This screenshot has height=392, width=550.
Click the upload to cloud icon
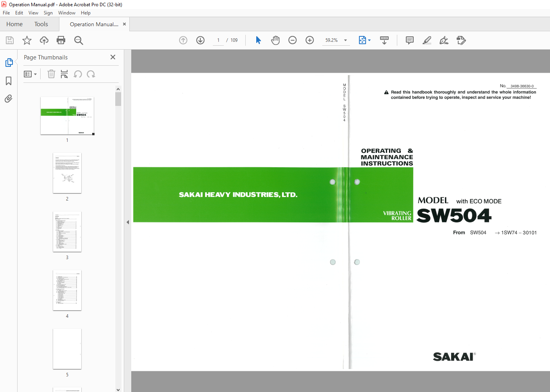click(x=44, y=40)
